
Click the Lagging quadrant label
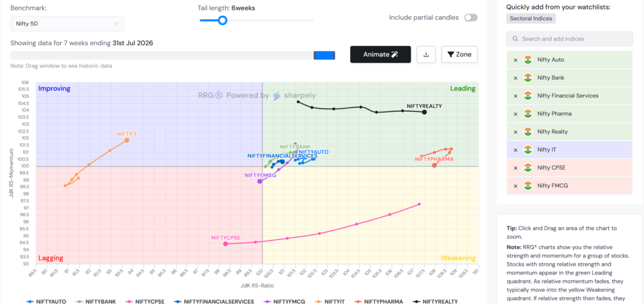(x=50, y=258)
